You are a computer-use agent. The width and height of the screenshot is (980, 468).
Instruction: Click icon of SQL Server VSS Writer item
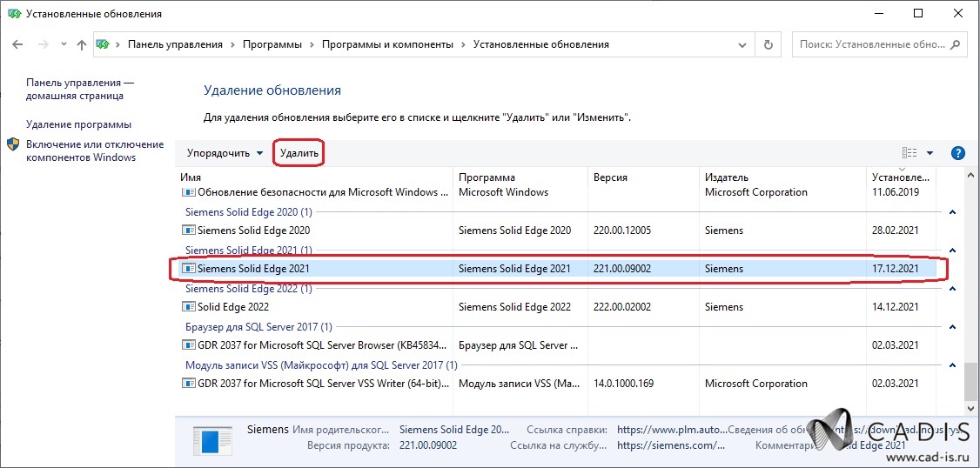[188, 384]
